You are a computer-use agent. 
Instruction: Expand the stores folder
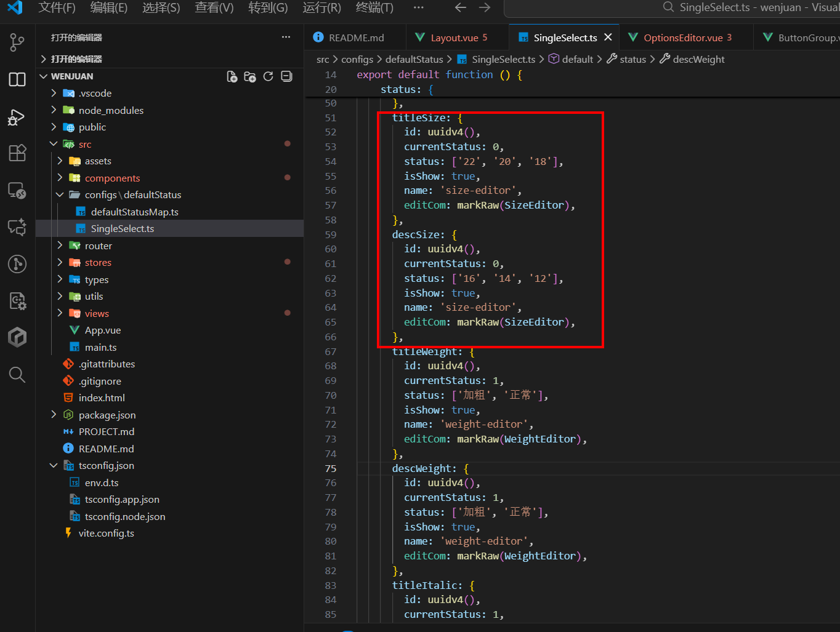[x=60, y=262]
